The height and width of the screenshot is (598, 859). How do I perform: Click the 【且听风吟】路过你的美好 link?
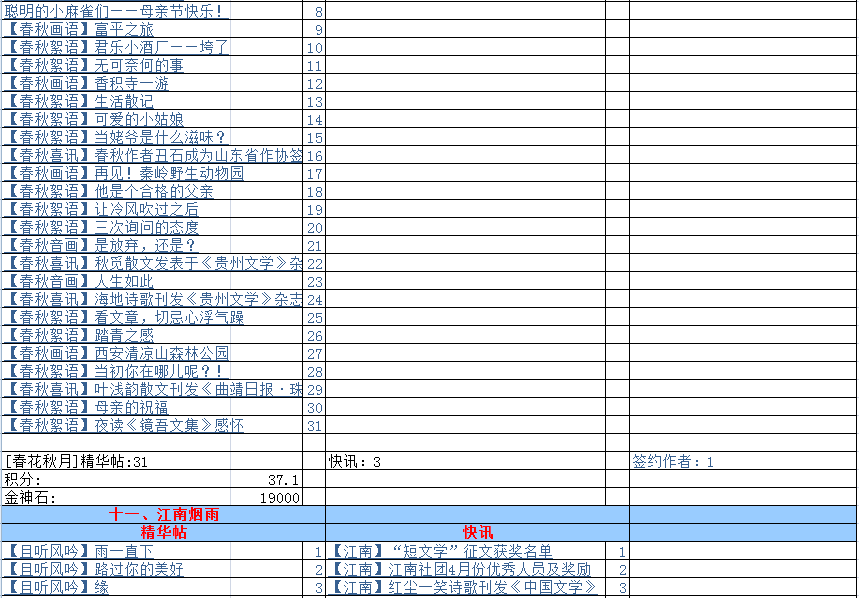96,570
